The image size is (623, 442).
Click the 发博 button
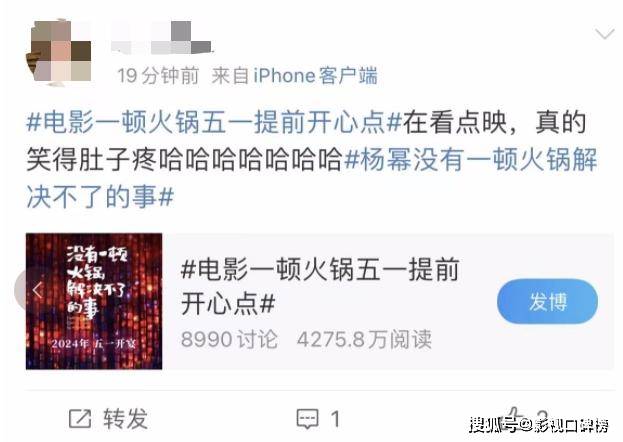click(x=547, y=302)
